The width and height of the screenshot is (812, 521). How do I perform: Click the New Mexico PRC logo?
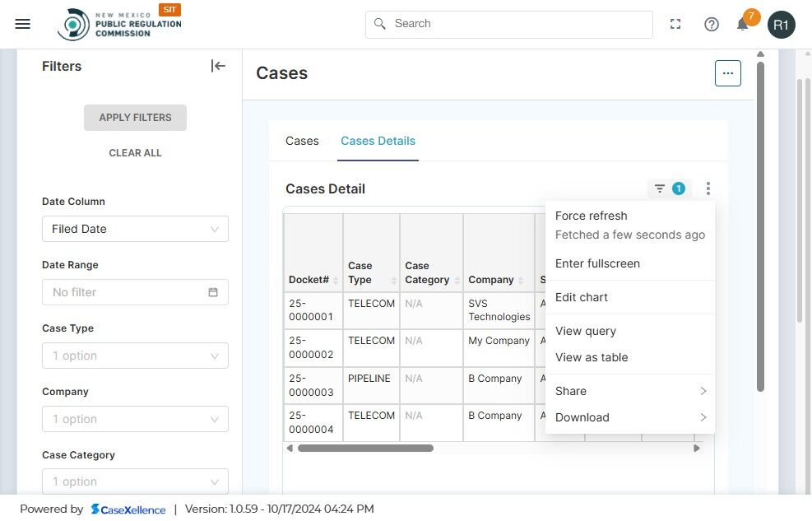119,25
